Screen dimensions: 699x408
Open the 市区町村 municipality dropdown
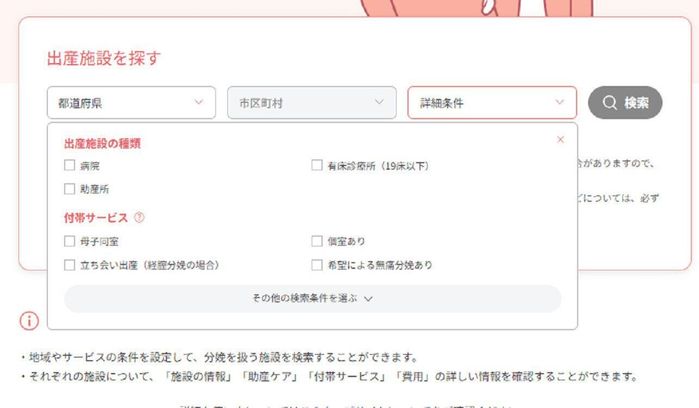[312, 103]
